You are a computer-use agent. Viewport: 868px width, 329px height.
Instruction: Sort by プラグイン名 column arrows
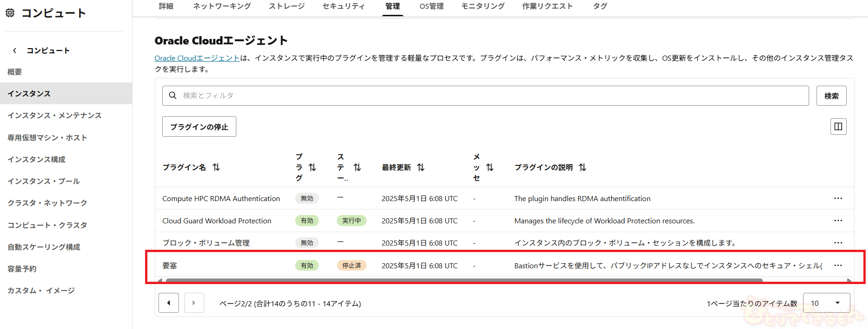(216, 167)
